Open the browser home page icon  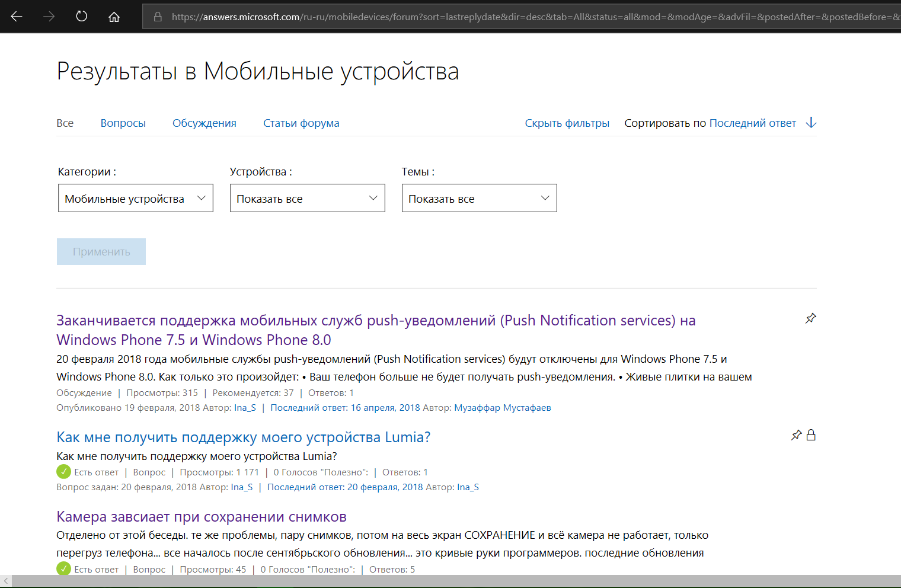point(114,17)
